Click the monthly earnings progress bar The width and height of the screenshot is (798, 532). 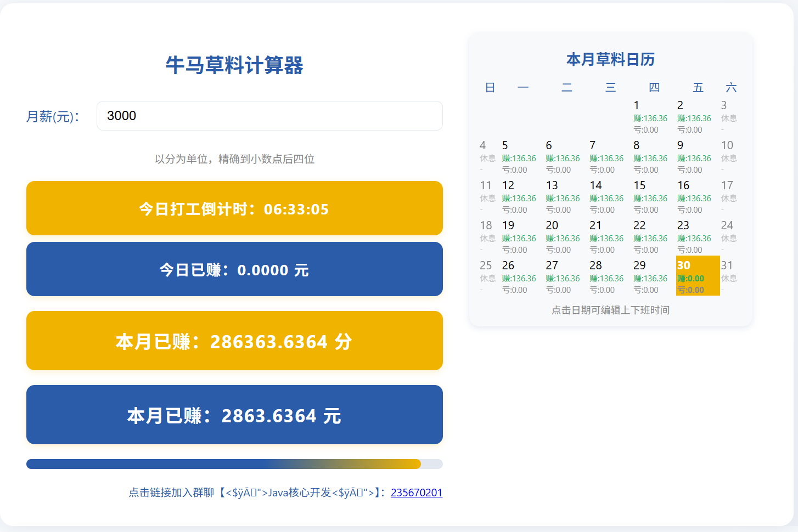click(234, 464)
